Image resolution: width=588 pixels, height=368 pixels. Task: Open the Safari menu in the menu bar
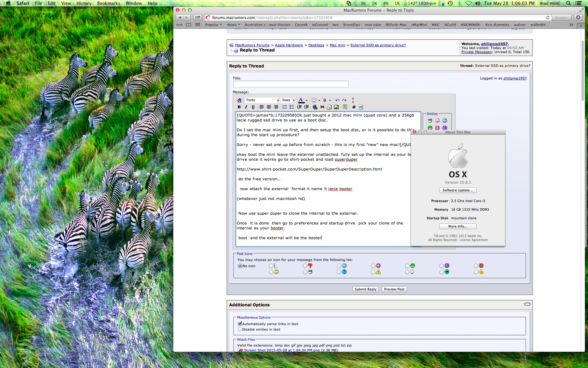(x=23, y=3)
